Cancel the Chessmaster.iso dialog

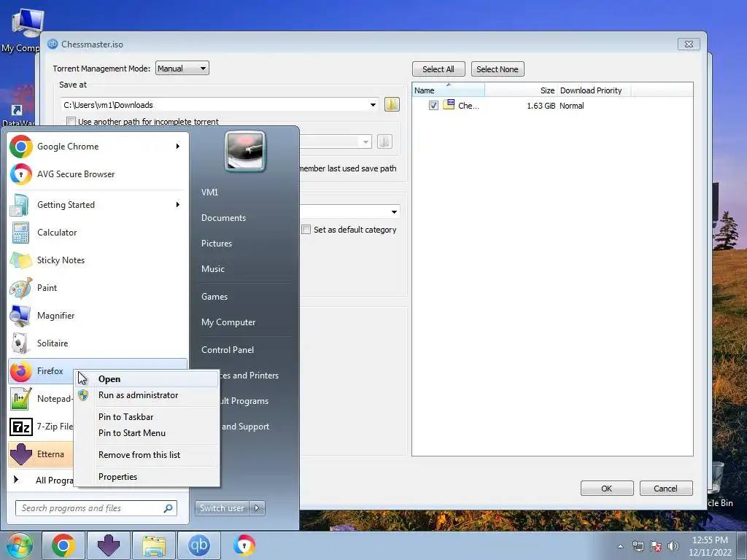tap(665, 488)
